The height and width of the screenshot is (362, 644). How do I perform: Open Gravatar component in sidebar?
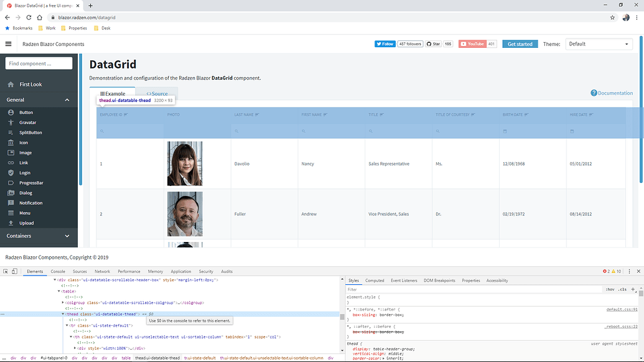(x=27, y=123)
